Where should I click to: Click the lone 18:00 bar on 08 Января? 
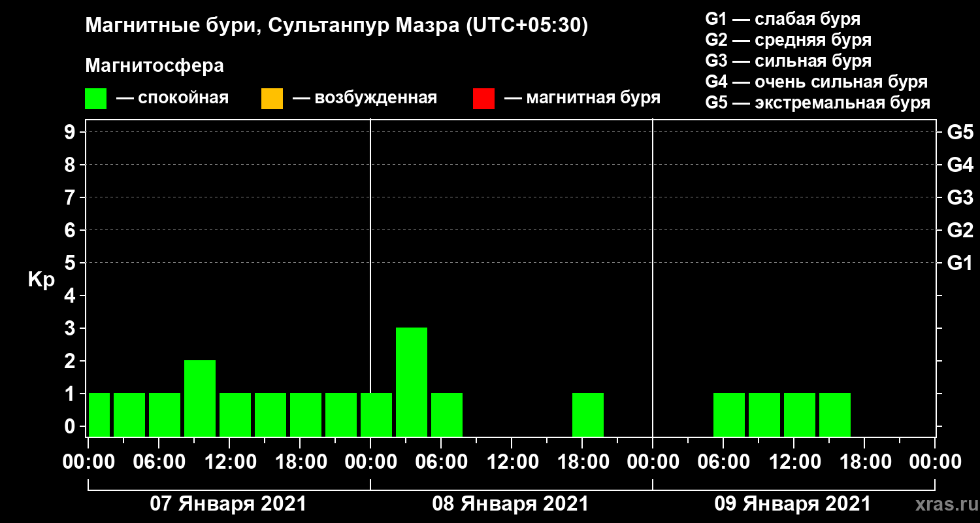coord(588,414)
